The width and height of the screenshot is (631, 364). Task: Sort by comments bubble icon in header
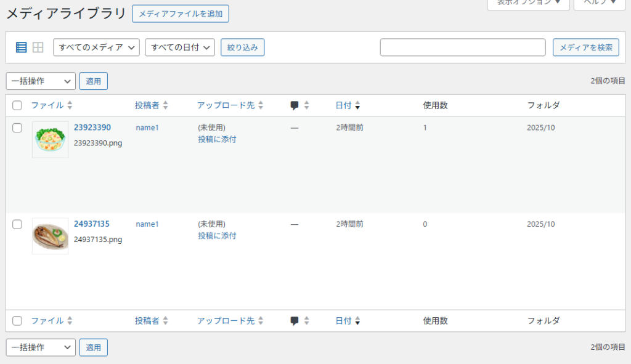pos(295,105)
